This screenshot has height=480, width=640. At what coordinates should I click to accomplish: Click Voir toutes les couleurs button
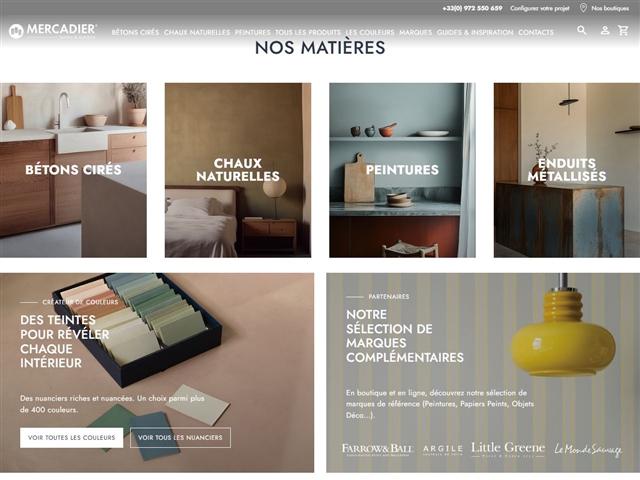pyautogui.click(x=71, y=438)
